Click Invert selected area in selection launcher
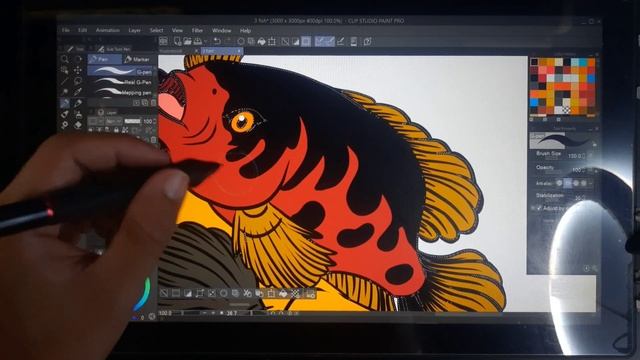This screenshot has height=360, width=640. 188,293
